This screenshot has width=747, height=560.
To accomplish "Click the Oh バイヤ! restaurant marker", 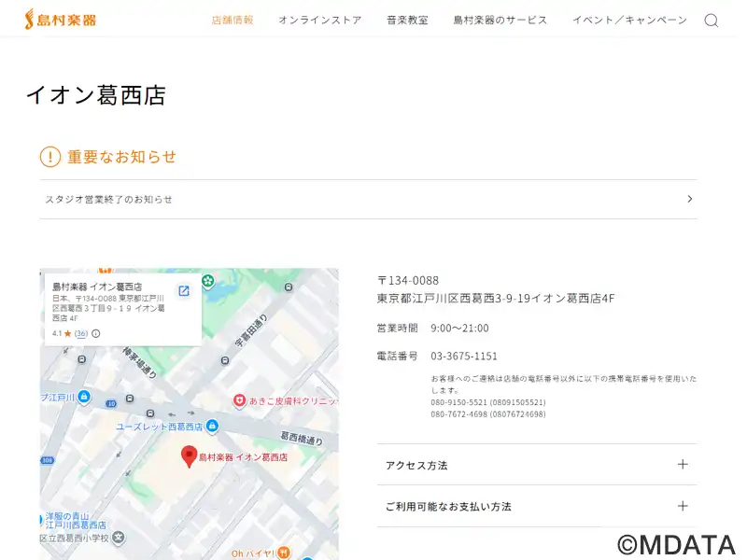I will (x=285, y=553).
